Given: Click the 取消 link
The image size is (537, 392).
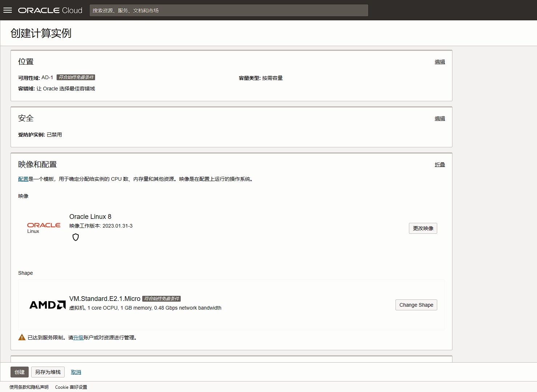Looking at the screenshot, I should tap(76, 372).
